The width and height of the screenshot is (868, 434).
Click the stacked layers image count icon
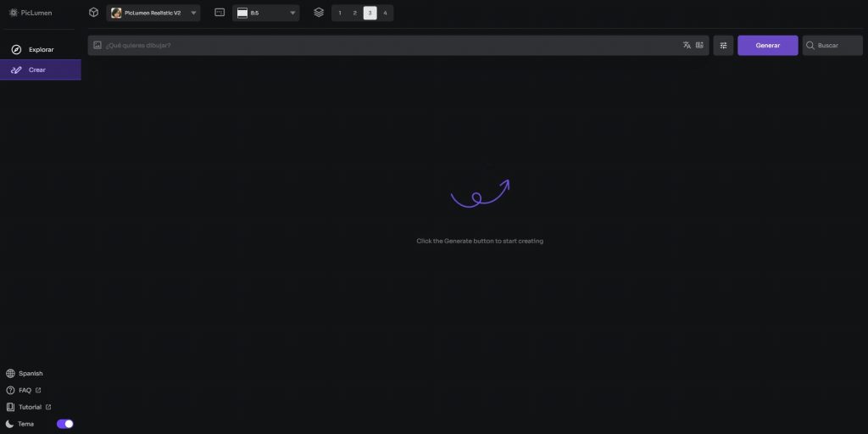(x=319, y=13)
